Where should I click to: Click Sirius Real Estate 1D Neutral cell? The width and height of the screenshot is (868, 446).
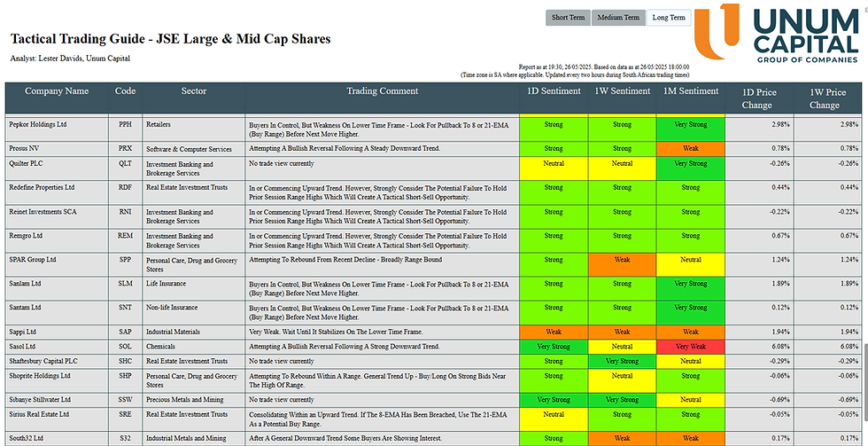(x=554, y=419)
